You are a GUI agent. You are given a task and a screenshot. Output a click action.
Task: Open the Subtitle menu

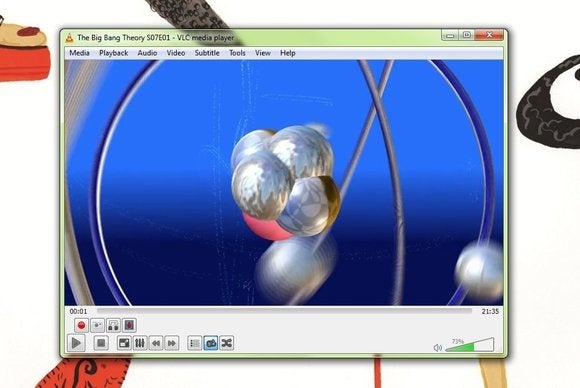click(207, 53)
